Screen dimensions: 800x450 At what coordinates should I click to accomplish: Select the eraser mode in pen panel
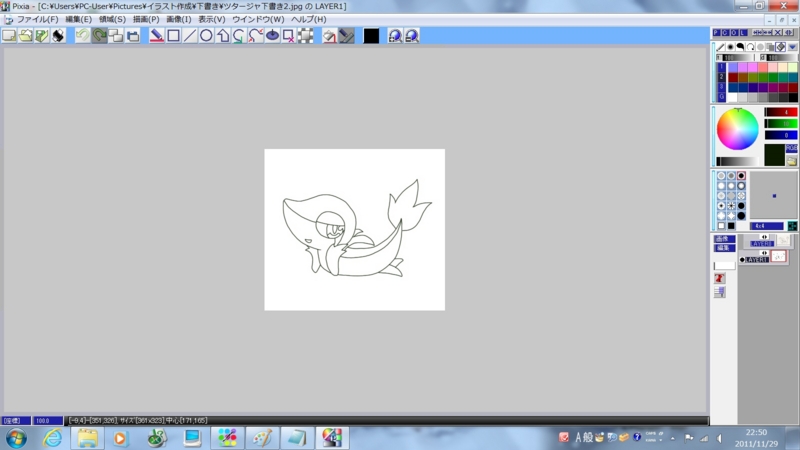tap(781, 47)
